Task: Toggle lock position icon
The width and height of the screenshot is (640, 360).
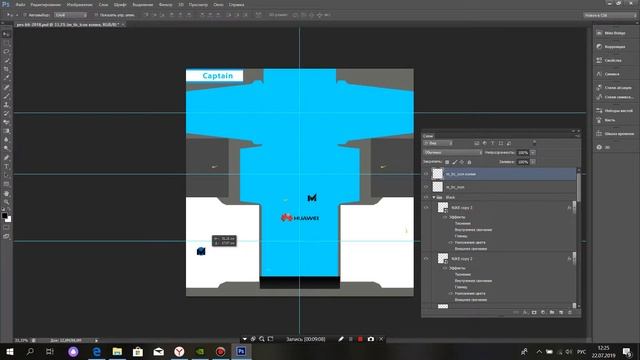Action: click(462, 162)
